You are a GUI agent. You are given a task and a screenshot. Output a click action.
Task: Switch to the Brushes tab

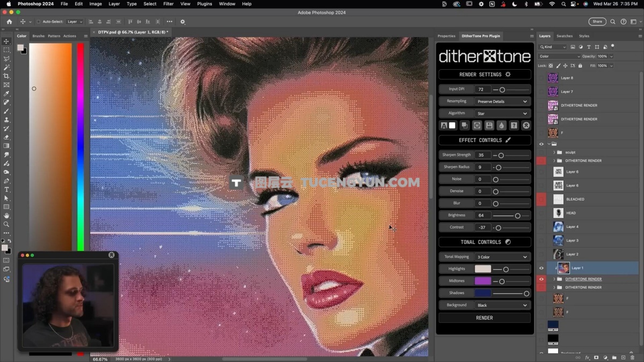coord(39,36)
